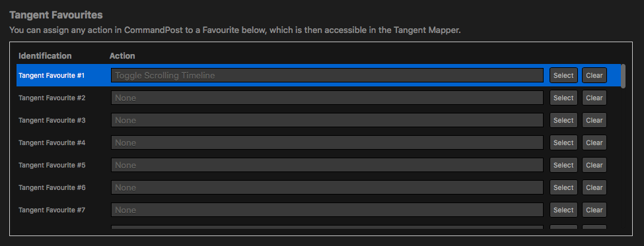Click Select for Tangent Favourite #4

click(x=563, y=142)
